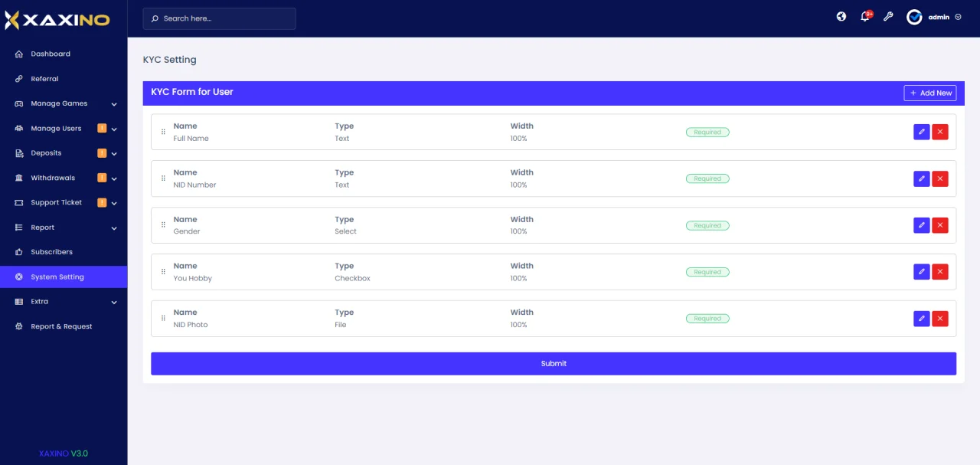980x465 pixels.
Task: Expand the Manage Games menu
Action: point(64,103)
